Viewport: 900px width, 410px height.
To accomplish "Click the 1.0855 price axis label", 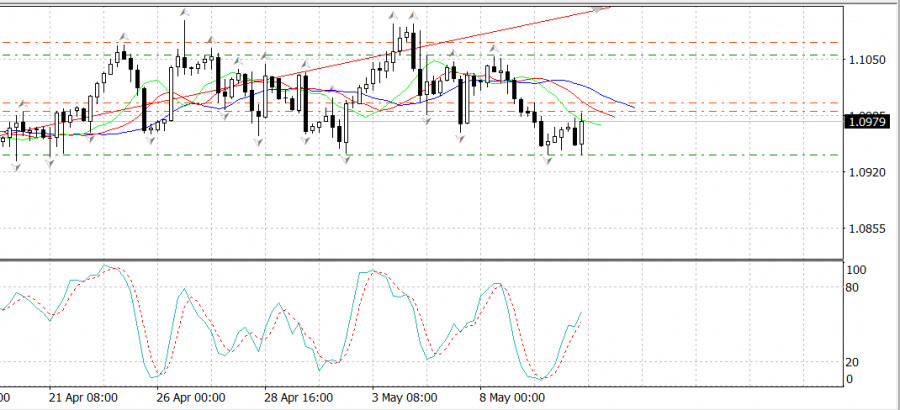I will click(x=866, y=229).
